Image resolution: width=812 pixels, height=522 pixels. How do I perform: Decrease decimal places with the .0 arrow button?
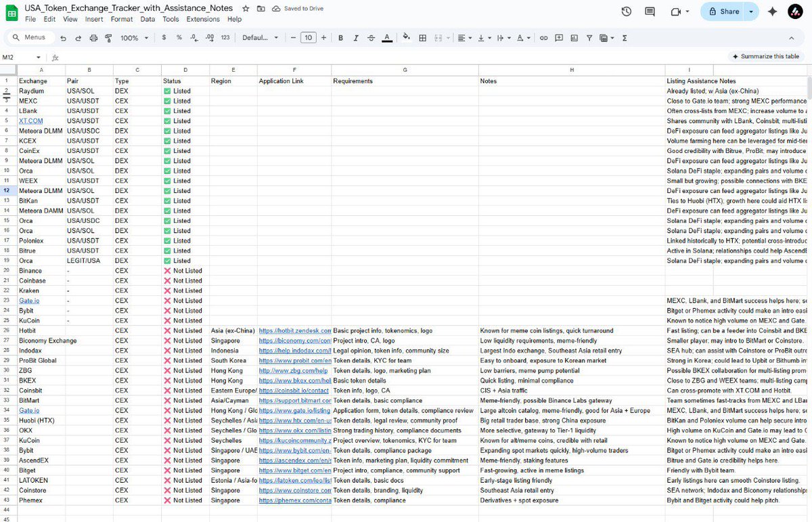tap(194, 38)
